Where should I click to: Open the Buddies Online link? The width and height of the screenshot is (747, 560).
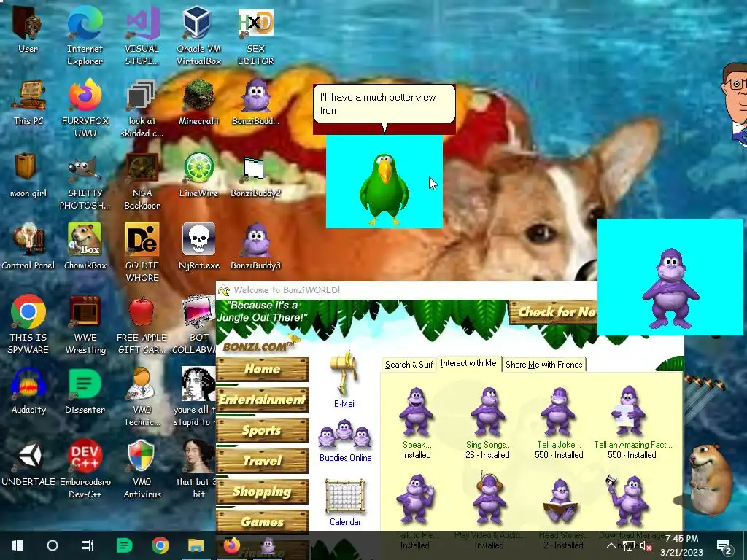coord(345,458)
